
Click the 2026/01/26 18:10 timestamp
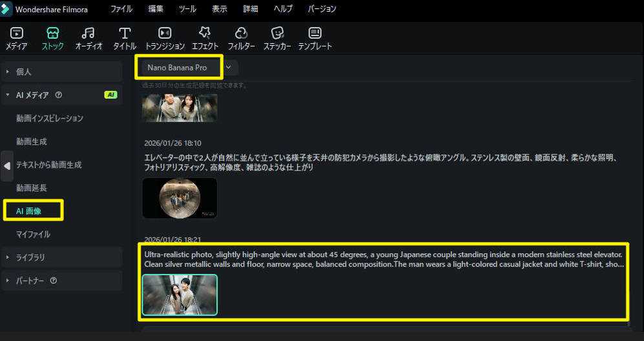172,143
